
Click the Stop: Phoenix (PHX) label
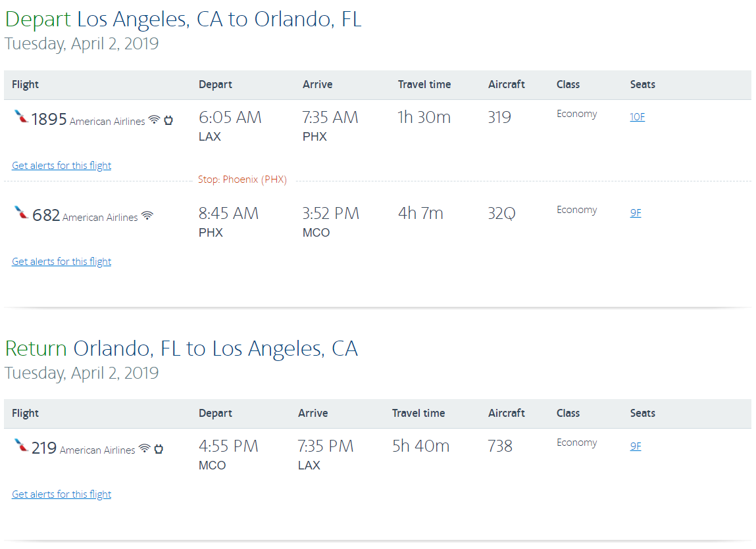click(x=242, y=179)
